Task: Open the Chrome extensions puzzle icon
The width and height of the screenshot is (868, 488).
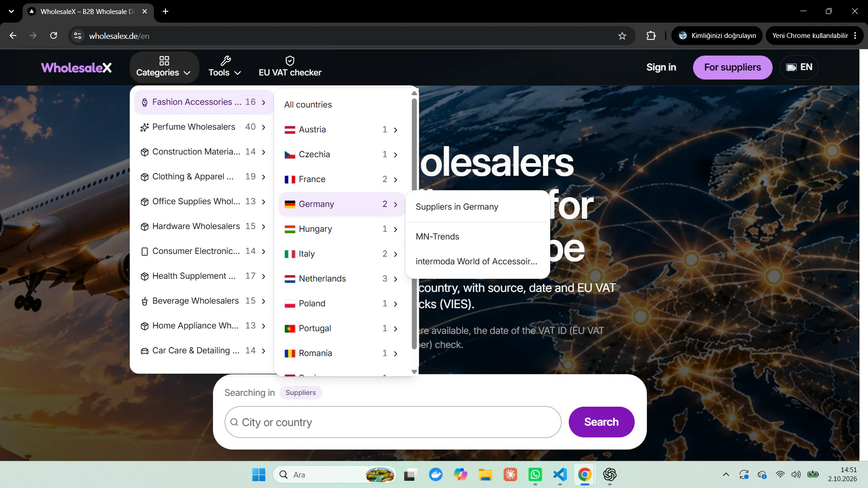Action: coord(651,36)
